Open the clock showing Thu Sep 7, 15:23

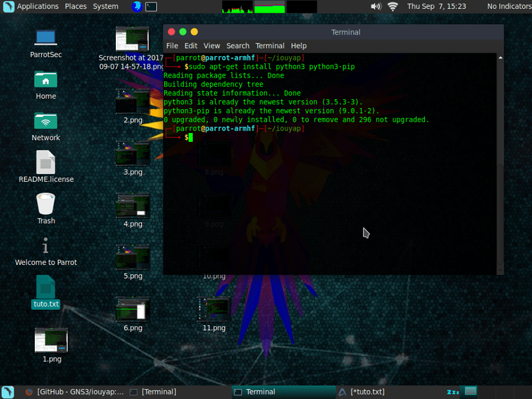click(436, 7)
